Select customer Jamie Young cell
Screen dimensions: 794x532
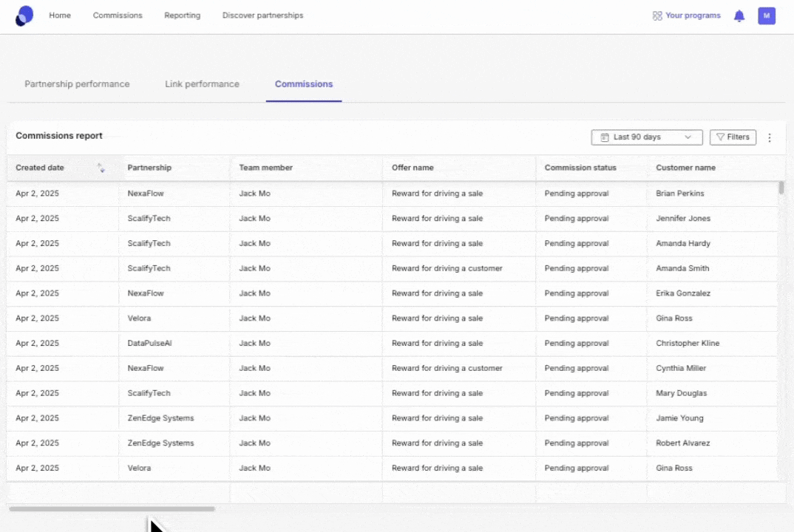(679, 418)
